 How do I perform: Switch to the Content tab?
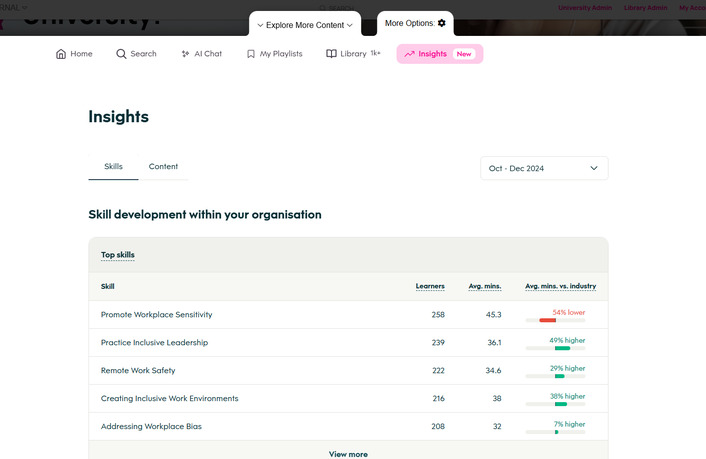coord(163,167)
